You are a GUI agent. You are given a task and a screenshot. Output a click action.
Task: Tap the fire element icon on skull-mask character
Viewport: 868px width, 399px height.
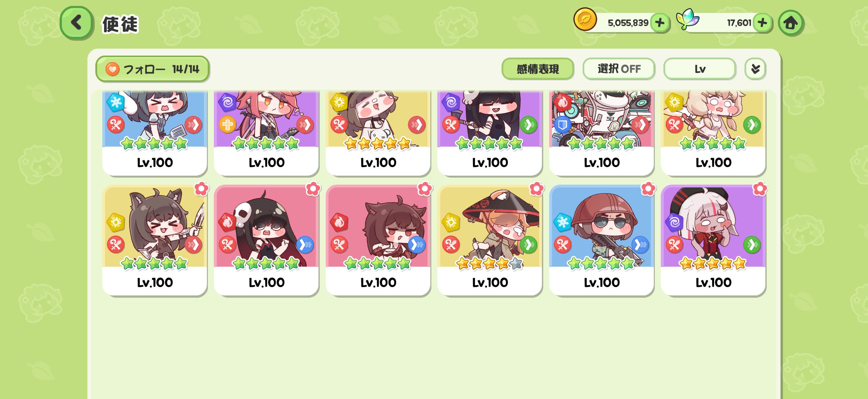pyautogui.click(x=227, y=222)
